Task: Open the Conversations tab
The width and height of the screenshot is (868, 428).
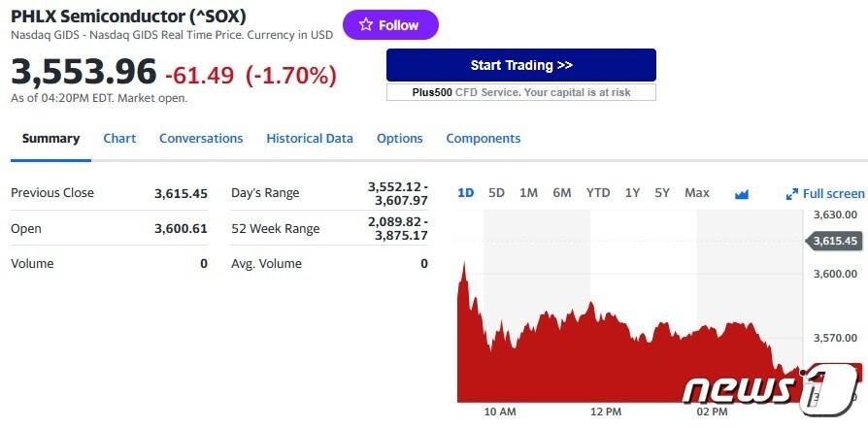Action: [201, 138]
